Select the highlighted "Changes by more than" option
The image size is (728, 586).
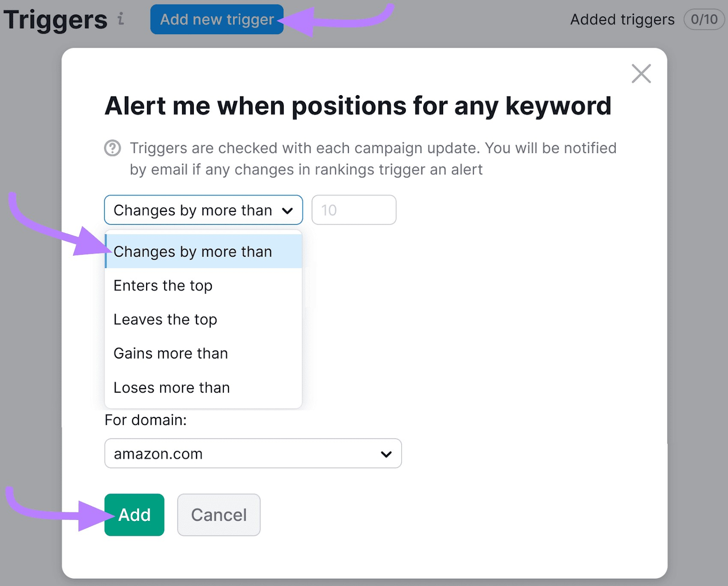tap(192, 252)
